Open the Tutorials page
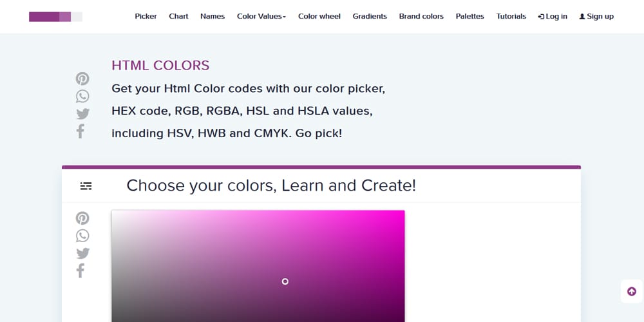Screen dimensions: 644x322 point(511,17)
